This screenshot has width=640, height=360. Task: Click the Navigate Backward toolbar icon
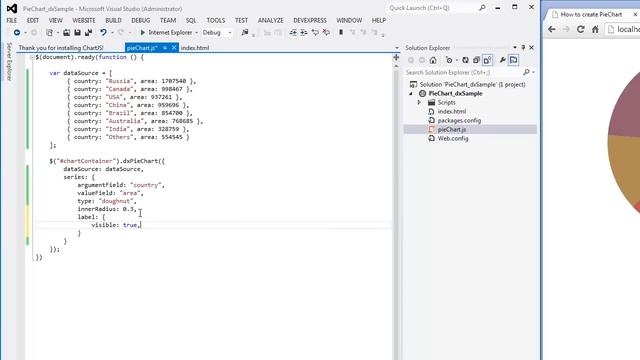[17, 32]
